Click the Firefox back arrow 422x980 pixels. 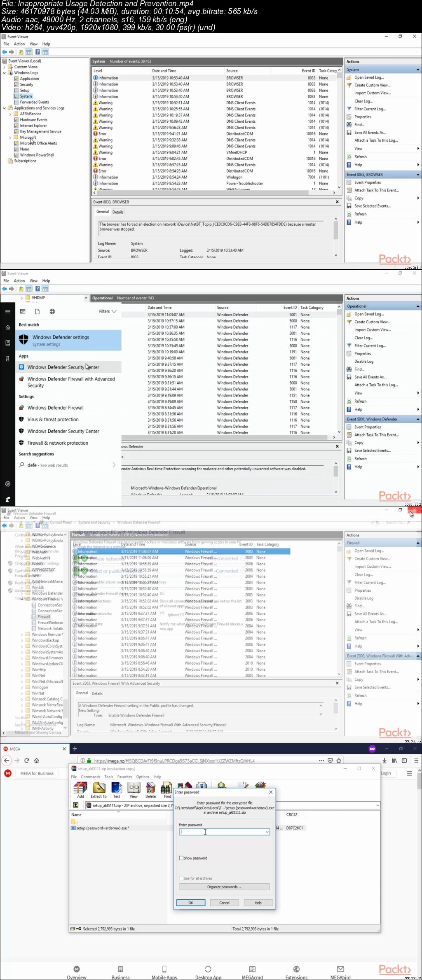7,761
